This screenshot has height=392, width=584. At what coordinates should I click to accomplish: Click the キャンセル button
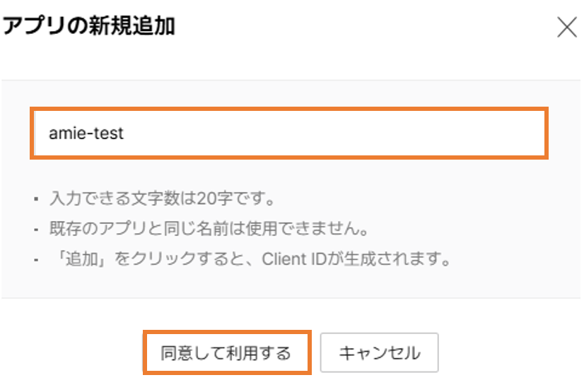click(x=379, y=352)
